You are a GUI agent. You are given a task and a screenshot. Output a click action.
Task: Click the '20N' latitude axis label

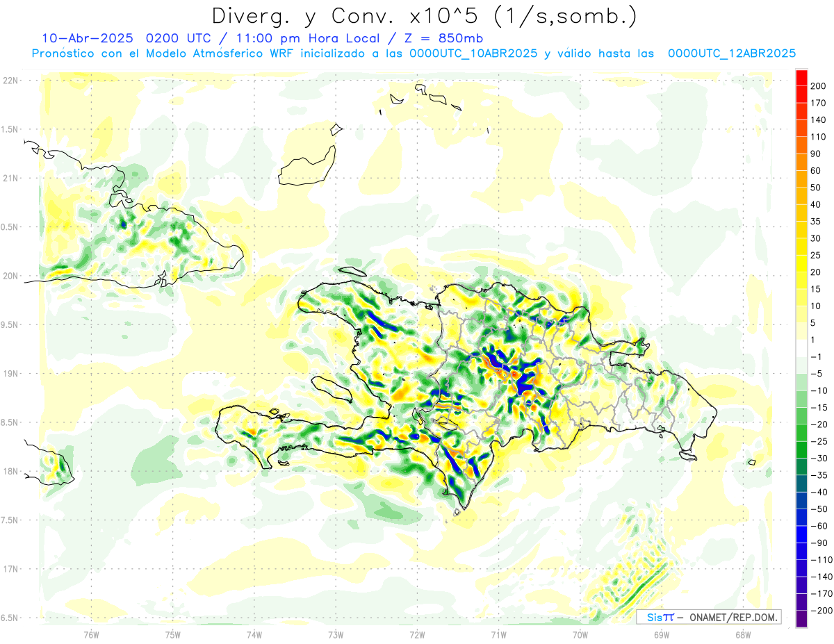point(10,276)
